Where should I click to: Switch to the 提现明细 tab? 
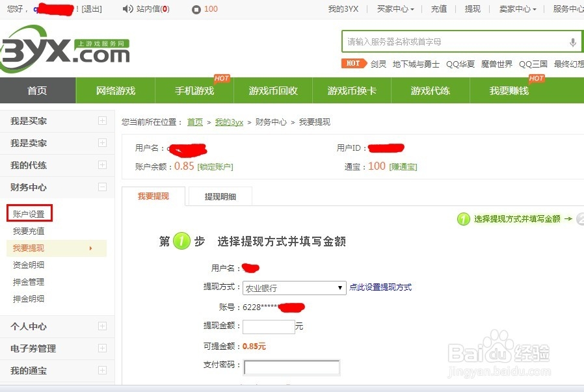click(x=219, y=195)
